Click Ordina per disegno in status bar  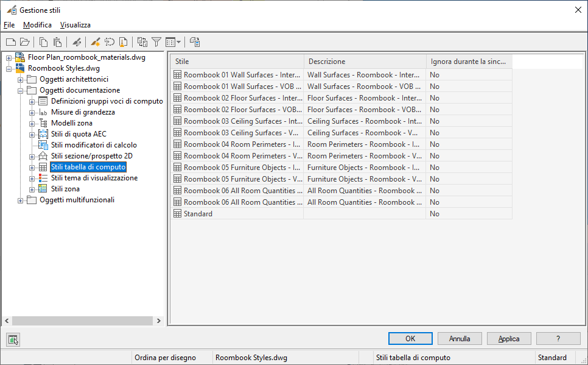point(166,358)
